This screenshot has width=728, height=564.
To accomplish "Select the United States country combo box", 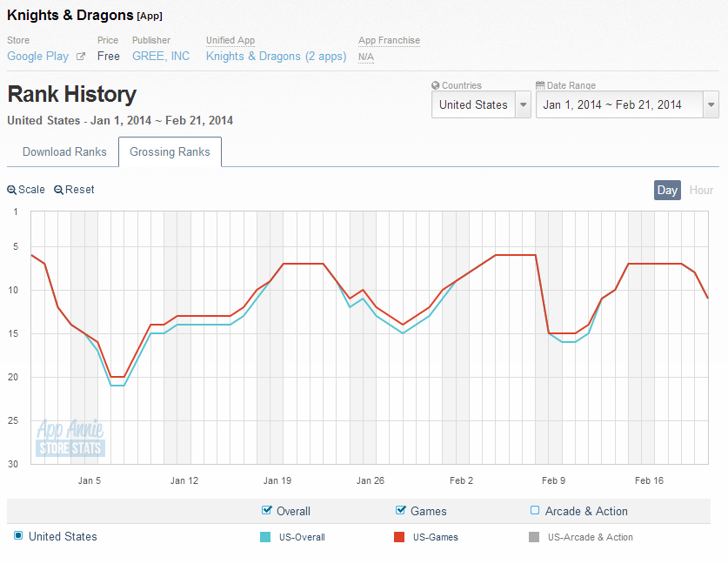I will click(481, 104).
